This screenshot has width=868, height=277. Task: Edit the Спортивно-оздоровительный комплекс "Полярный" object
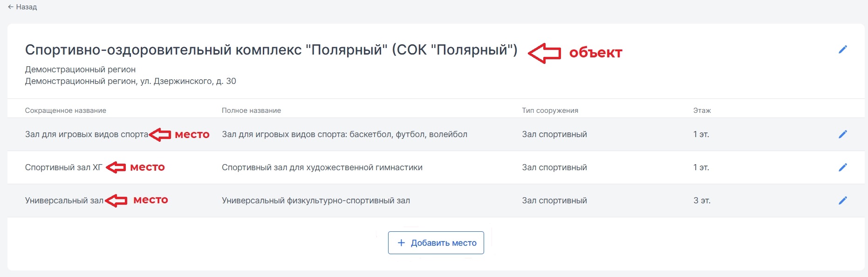(842, 49)
